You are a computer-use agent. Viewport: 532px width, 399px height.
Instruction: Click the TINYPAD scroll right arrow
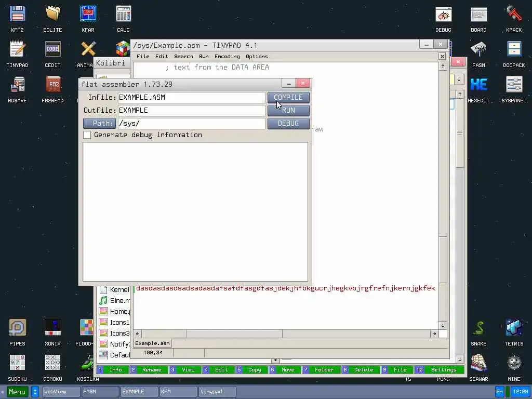(x=435, y=334)
